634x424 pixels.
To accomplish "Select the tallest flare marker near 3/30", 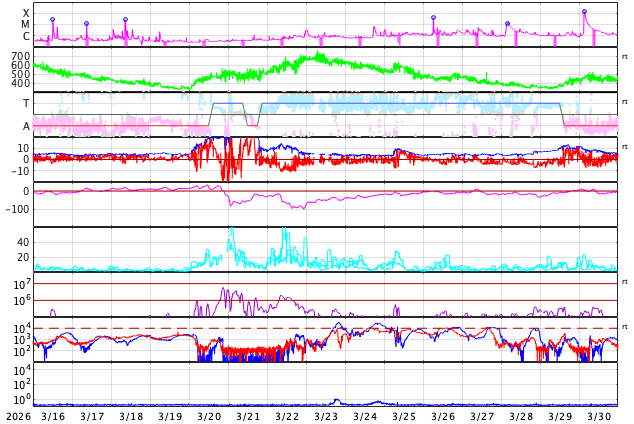I will (x=584, y=11).
